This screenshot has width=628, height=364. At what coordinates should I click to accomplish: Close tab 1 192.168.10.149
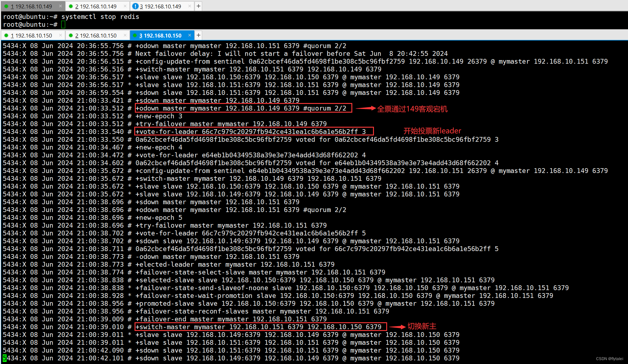pos(60,6)
